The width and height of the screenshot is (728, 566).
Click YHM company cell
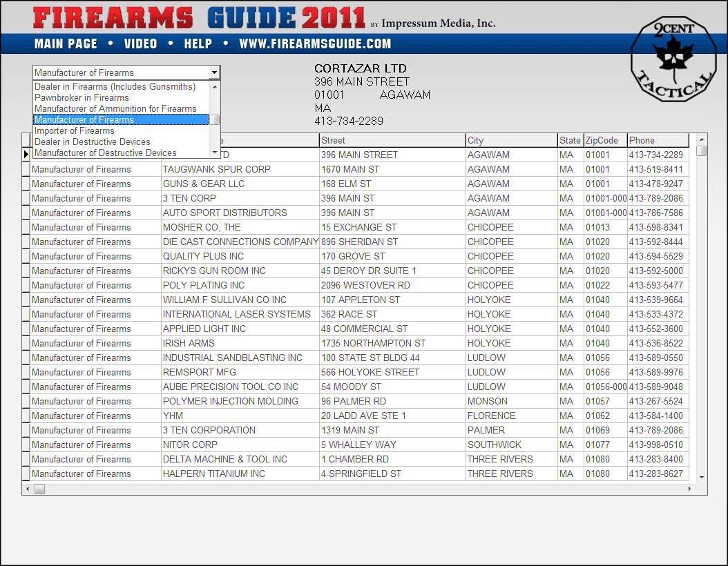[x=240, y=416]
